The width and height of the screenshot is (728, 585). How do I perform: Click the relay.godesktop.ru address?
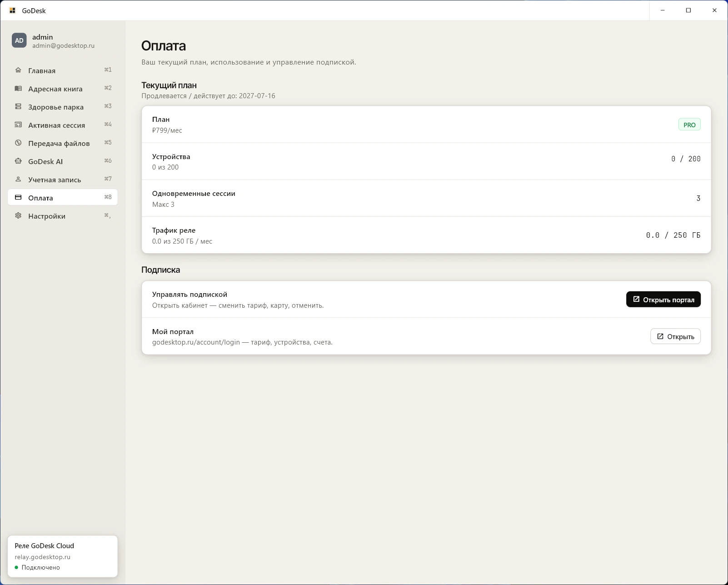click(x=42, y=557)
